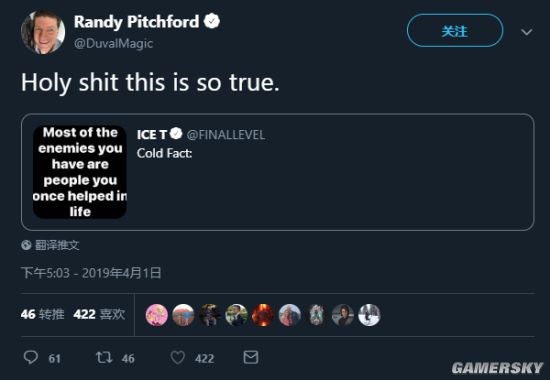Image resolution: width=550 pixels, height=380 pixels.
Task: Click the fiery orange liker avatar
Action: tap(263, 315)
